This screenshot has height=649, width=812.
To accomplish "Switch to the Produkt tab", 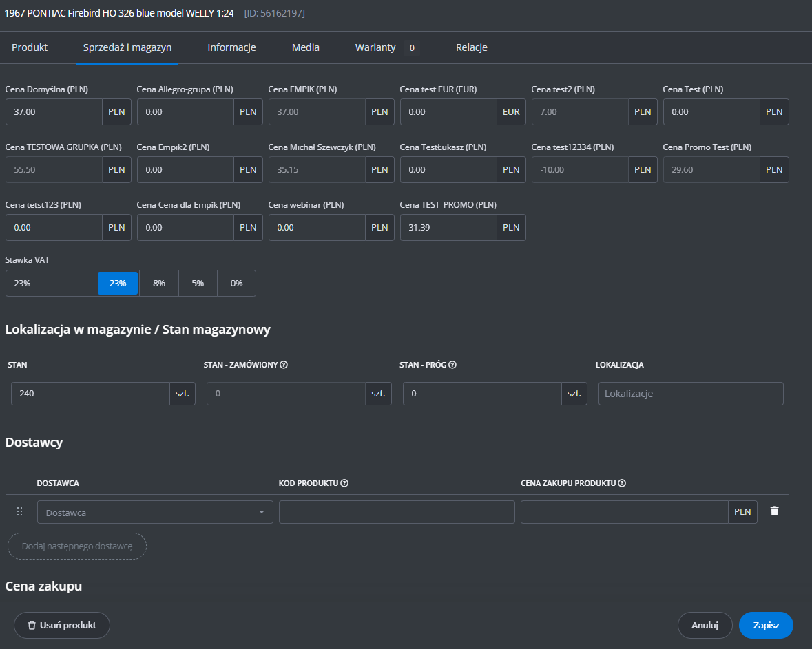I will tap(30, 47).
